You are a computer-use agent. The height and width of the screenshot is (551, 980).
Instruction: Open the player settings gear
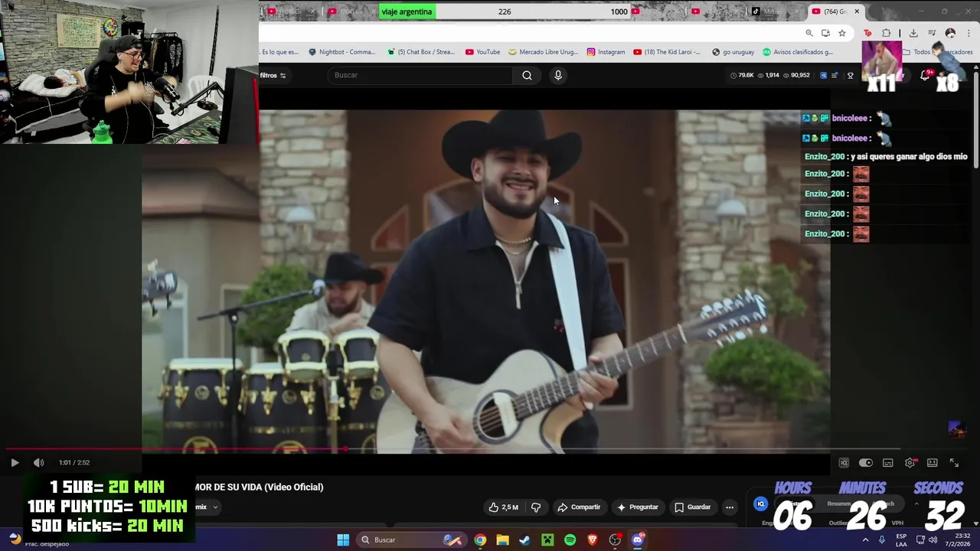click(x=910, y=463)
